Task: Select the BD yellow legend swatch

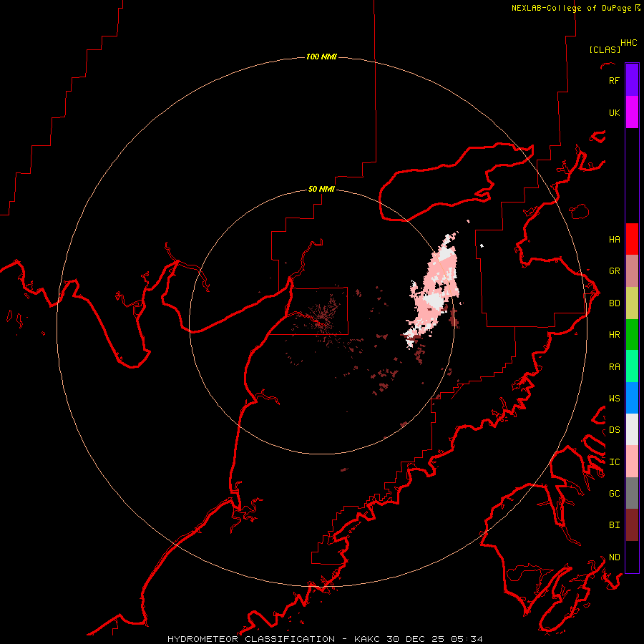Action: coord(632,303)
